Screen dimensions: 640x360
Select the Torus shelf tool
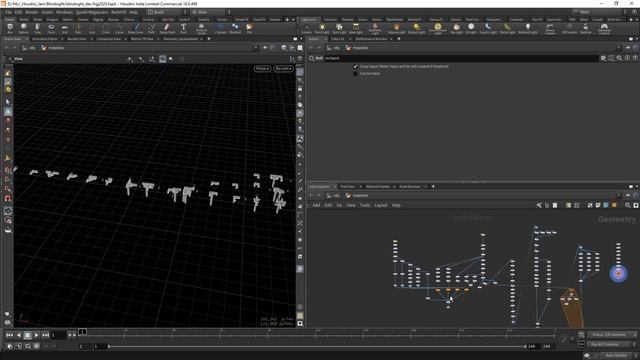pos(51,29)
